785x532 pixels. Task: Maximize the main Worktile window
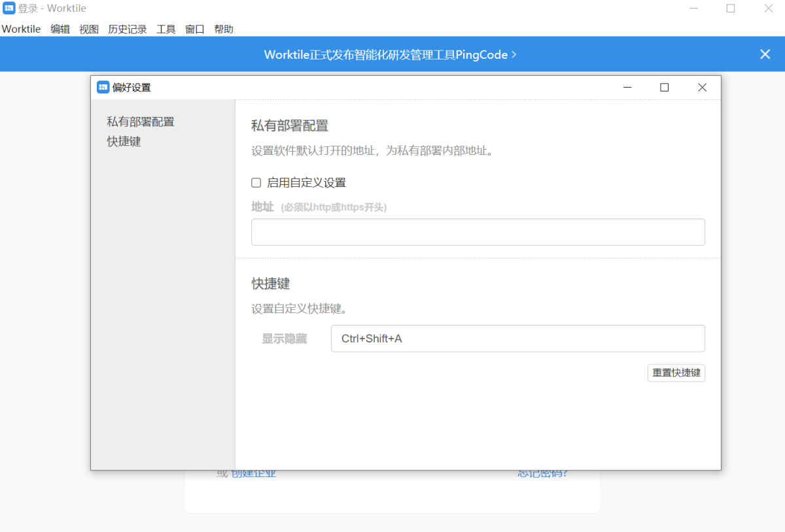[x=731, y=8]
